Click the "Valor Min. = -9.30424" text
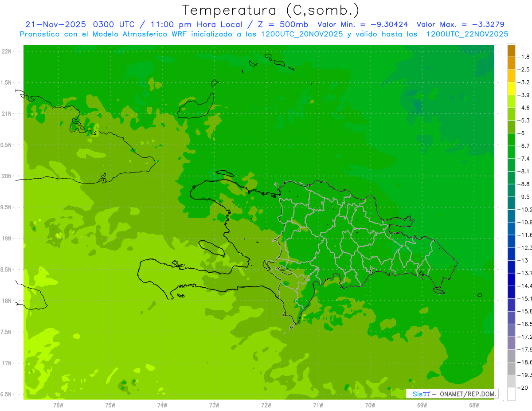 click(363, 24)
